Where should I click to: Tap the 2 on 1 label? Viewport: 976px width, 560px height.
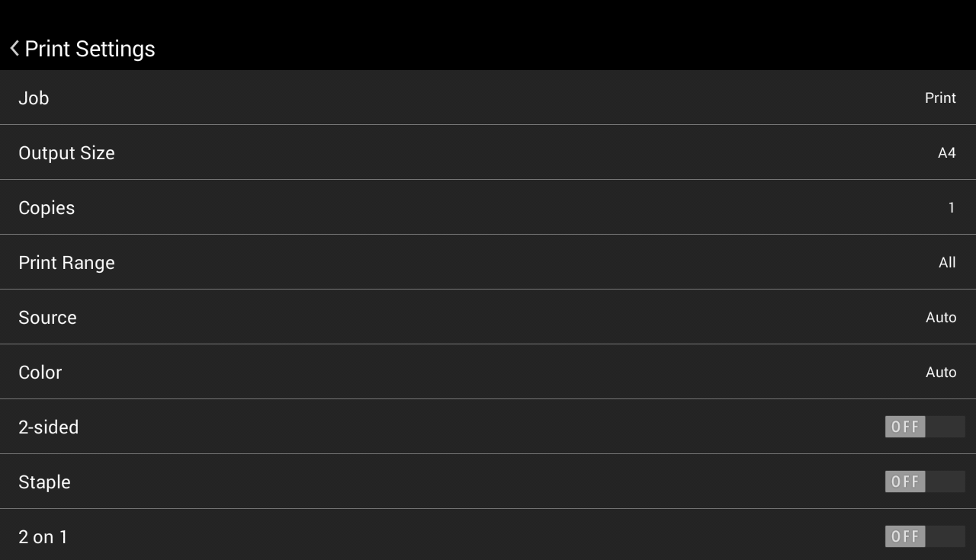tap(43, 536)
